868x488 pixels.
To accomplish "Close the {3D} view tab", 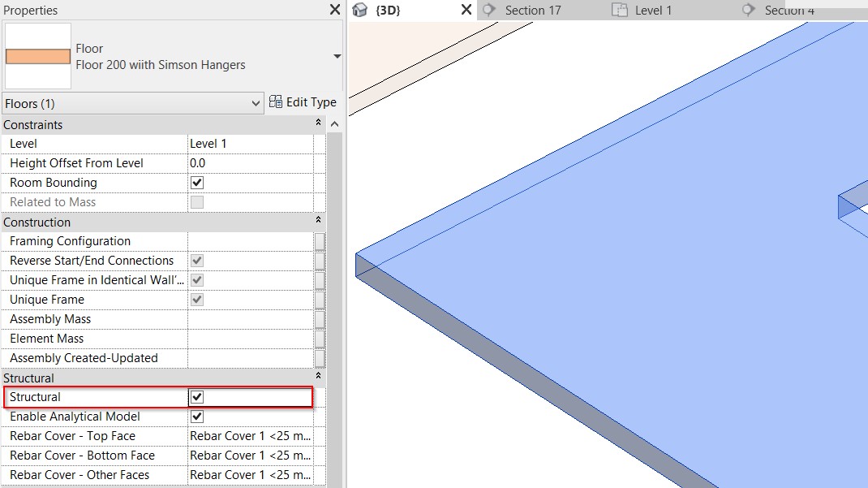I will (x=466, y=10).
